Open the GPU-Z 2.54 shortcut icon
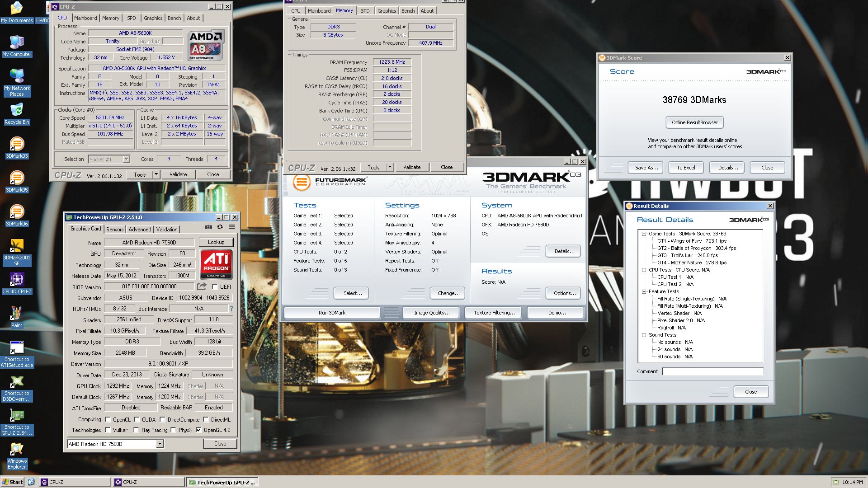The image size is (868, 488). pyautogui.click(x=17, y=422)
